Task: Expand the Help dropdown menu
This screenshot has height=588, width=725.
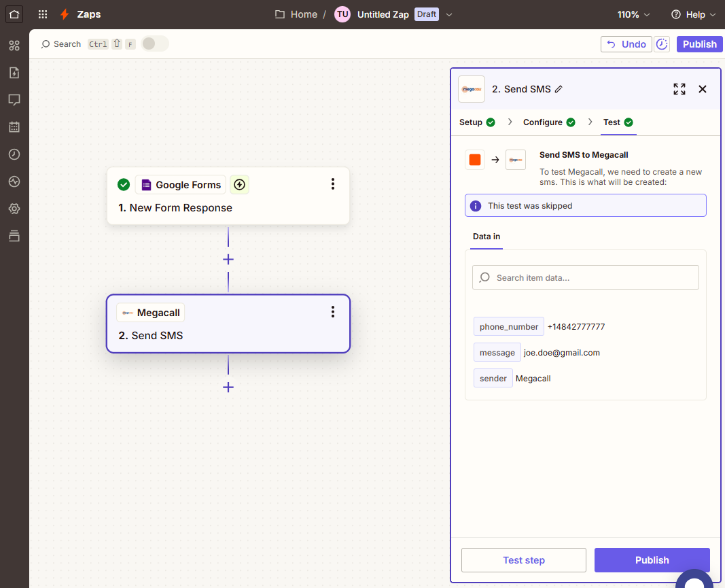Action: (x=693, y=14)
